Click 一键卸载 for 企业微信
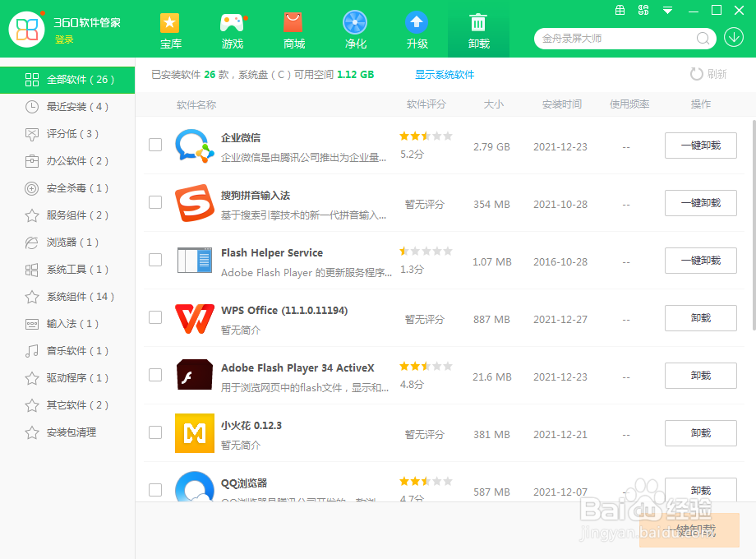756x559 pixels. coord(701,146)
